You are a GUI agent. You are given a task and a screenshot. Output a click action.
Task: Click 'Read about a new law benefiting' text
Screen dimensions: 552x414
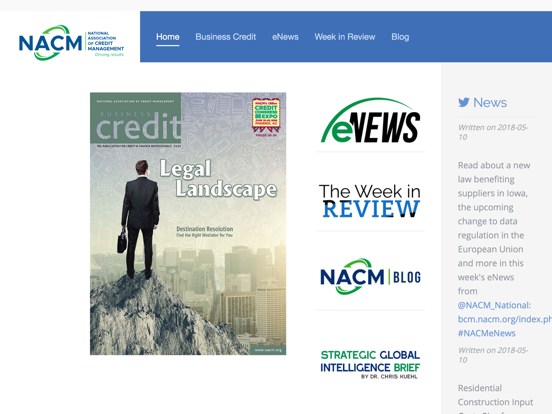point(494,172)
